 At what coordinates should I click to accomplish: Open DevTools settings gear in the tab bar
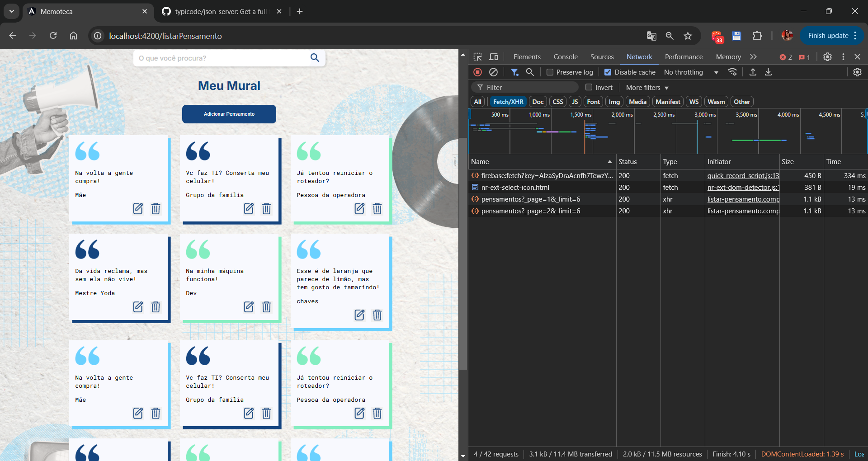827,57
